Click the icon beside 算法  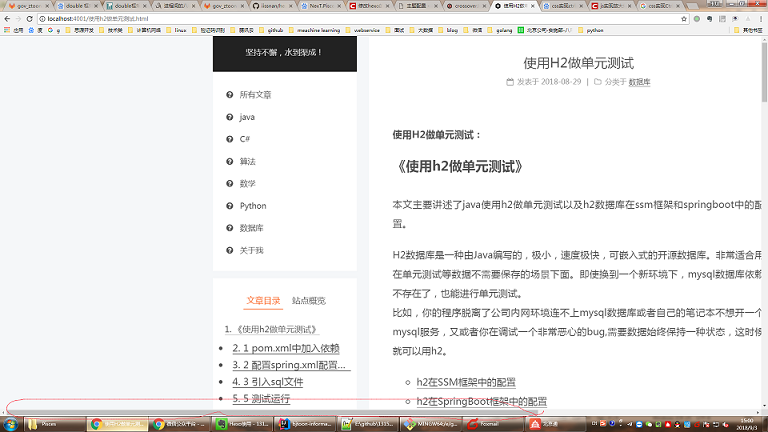(229, 161)
